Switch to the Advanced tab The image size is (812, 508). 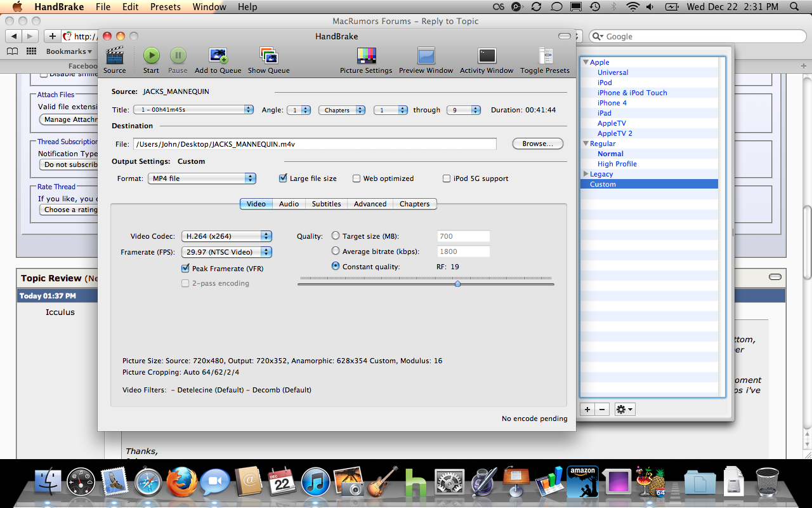370,204
